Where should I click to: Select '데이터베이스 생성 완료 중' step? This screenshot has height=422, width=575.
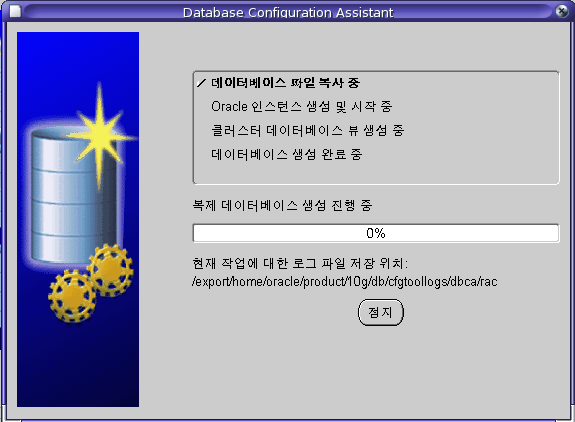pos(286,154)
